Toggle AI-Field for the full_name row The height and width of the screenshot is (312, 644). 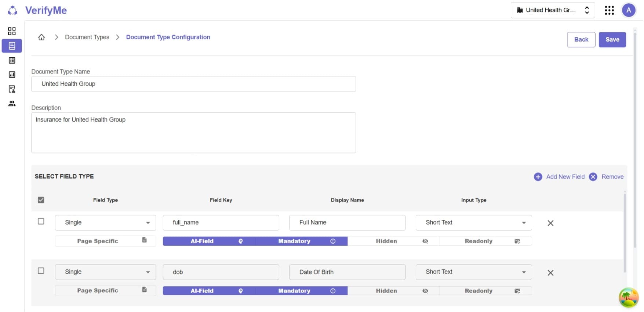pyautogui.click(x=209, y=241)
